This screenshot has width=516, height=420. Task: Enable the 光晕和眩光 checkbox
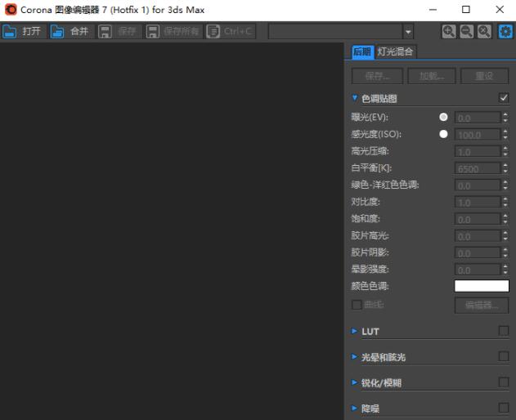click(503, 357)
